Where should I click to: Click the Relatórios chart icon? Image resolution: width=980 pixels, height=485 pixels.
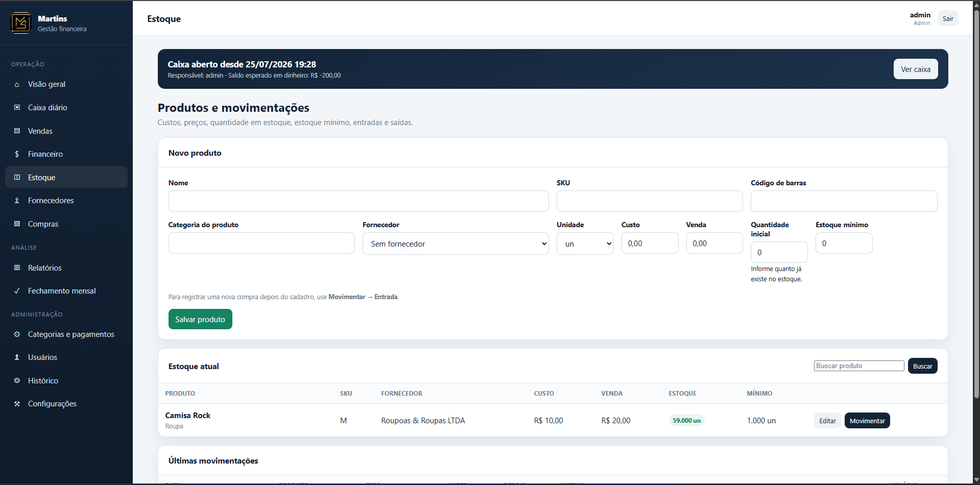[17, 268]
